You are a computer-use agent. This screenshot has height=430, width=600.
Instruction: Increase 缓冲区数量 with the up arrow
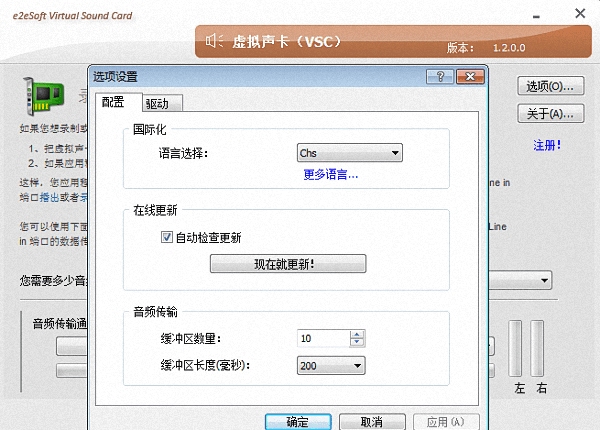click(357, 334)
